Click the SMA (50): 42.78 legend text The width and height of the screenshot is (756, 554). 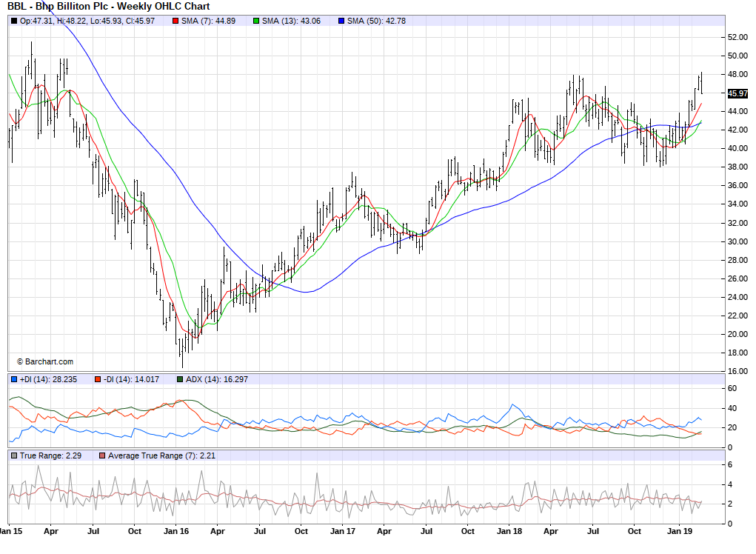377,21
